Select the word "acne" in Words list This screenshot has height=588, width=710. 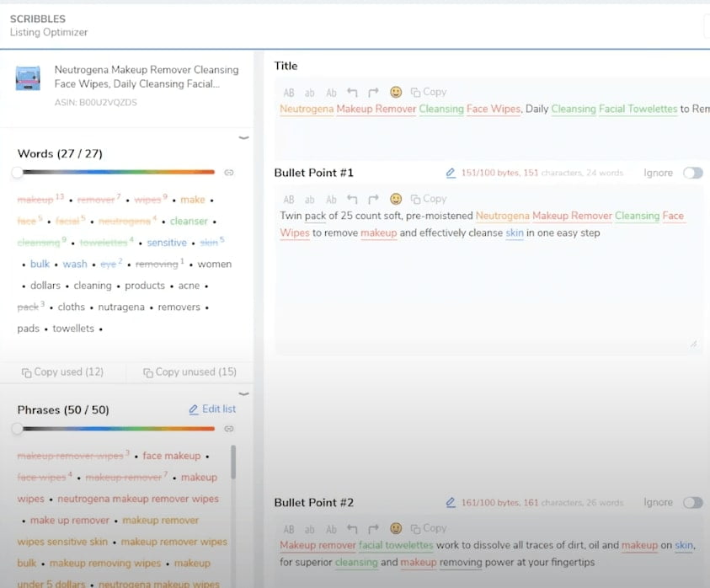click(x=189, y=286)
